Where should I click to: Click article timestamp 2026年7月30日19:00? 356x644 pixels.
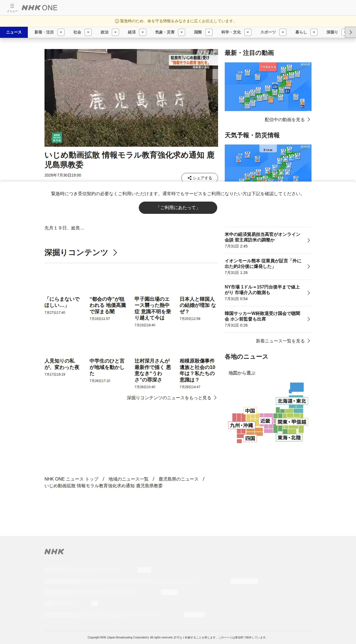tap(63, 175)
